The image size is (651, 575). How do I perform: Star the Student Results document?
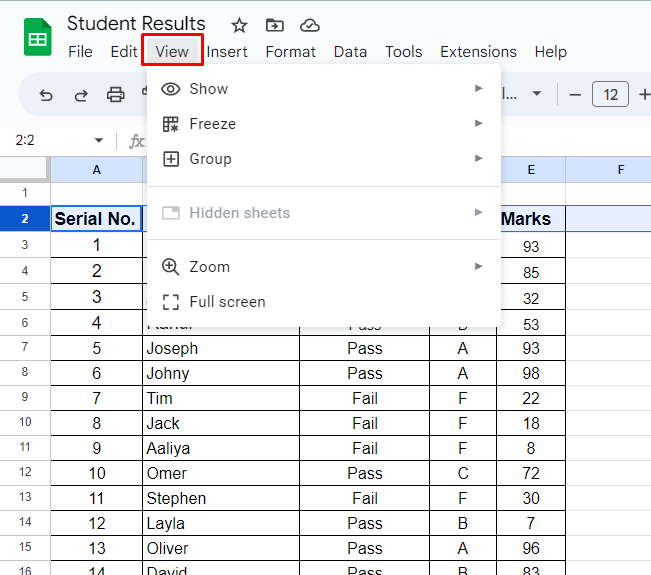click(x=239, y=25)
